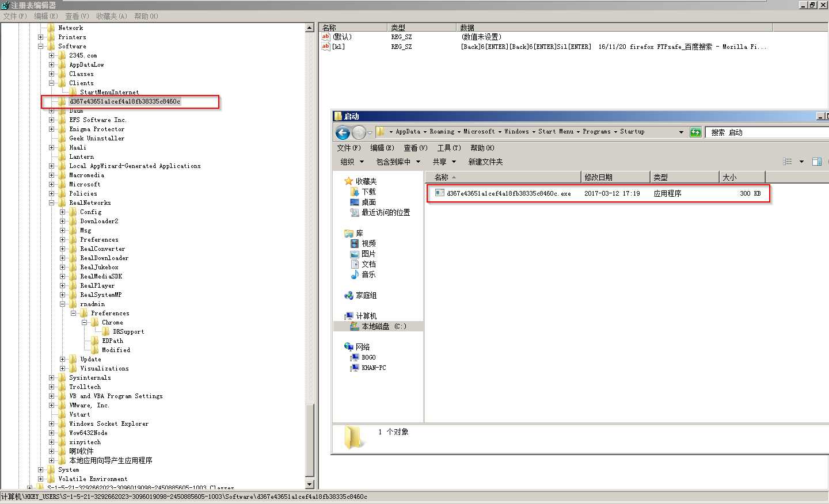Image resolution: width=829 pixels, height=504 pixels.
Task: Open registry editor 编辑(E) menu
Action: pos(46,16)
